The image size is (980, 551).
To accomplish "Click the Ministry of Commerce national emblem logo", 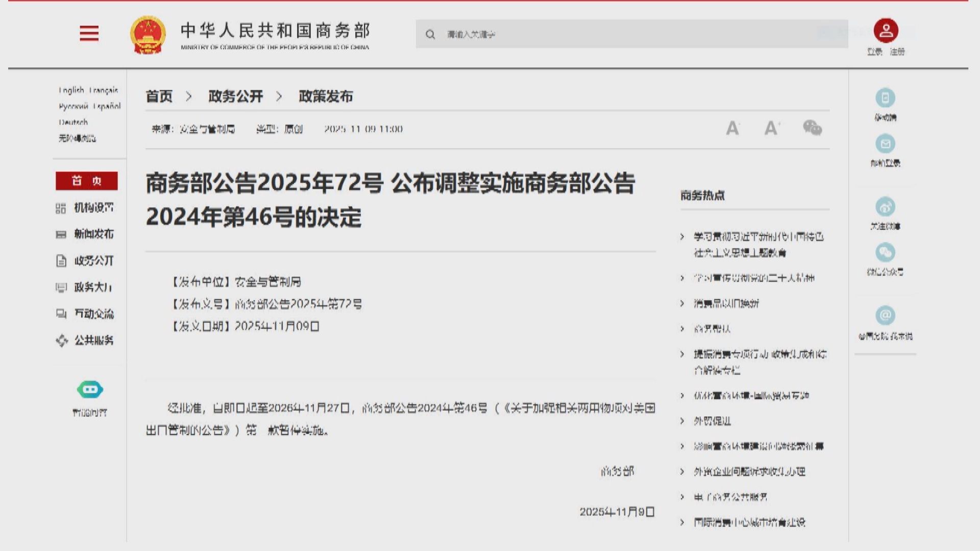I will click(x=147, y=34).
